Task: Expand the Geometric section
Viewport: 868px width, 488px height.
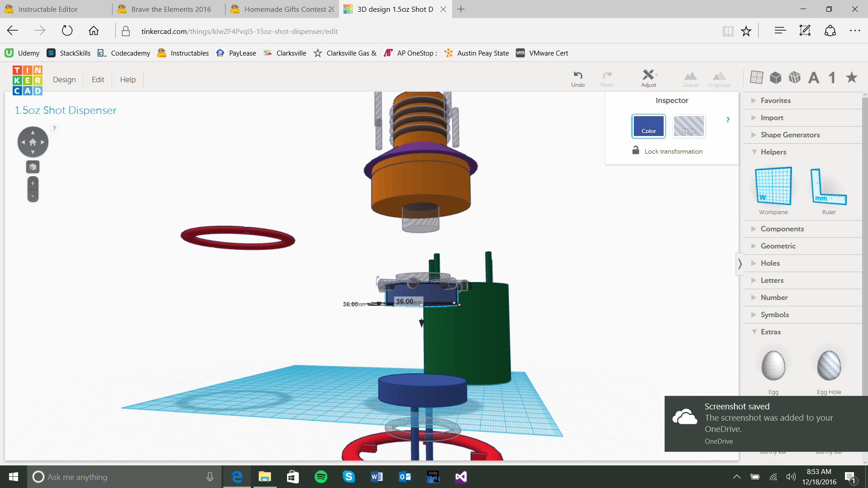Action: point(778,246)
